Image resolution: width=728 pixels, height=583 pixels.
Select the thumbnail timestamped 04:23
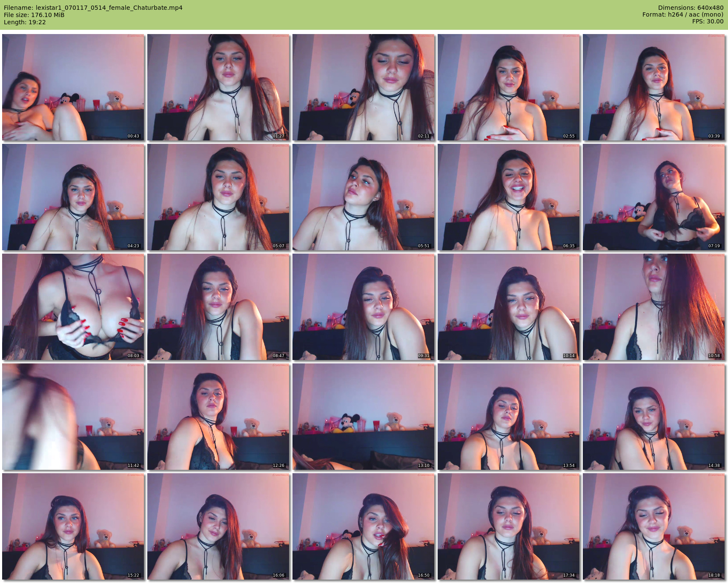click(73, 197)
